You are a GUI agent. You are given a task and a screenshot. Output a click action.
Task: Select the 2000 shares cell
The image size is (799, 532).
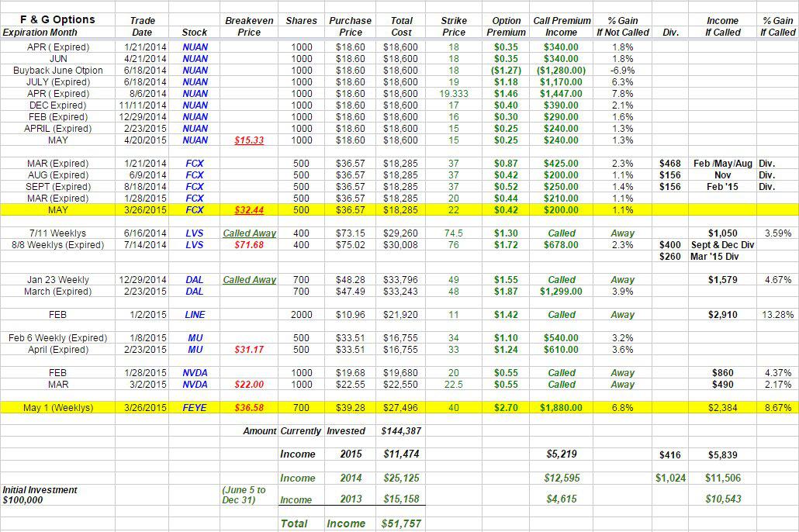301,315
